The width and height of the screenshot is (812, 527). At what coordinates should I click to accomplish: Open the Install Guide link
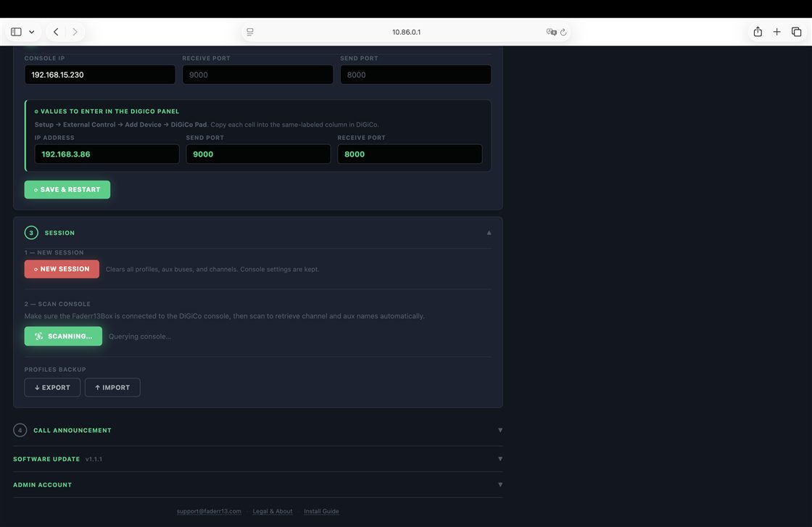click(321, 512)
